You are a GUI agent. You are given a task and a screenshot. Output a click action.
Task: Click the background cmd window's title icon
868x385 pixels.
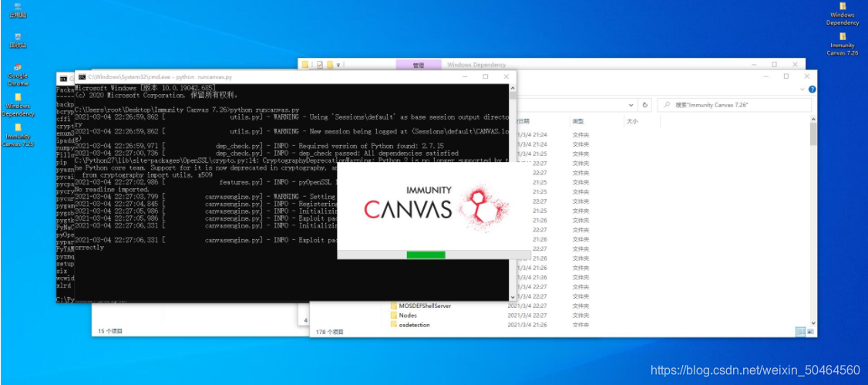coord(63,79)
